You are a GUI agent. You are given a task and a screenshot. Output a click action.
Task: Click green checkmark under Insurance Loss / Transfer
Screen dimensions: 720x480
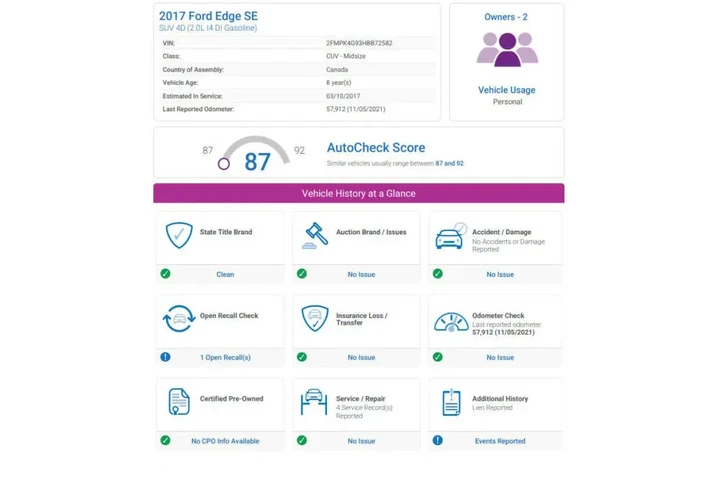302,357
